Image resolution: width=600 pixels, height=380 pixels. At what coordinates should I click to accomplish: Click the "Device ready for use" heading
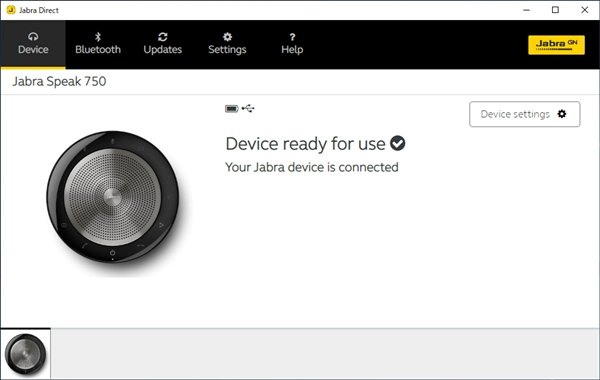(305, 144)
